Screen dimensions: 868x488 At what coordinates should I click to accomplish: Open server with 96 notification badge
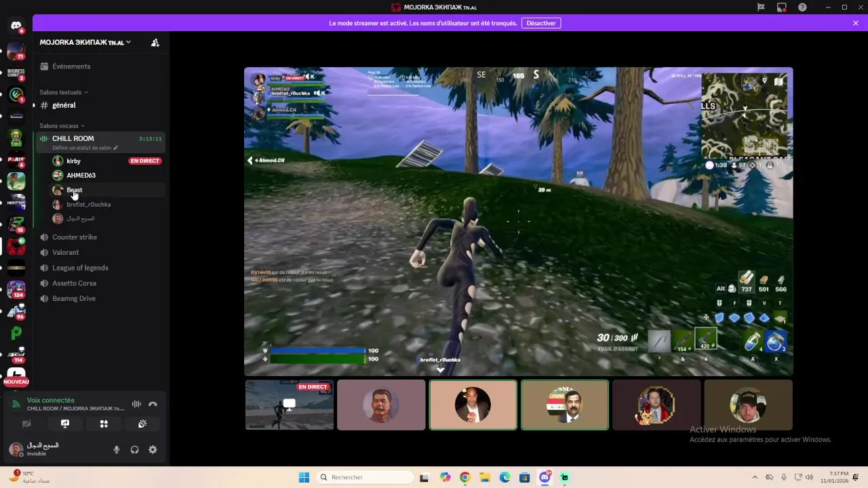[16, 311]
